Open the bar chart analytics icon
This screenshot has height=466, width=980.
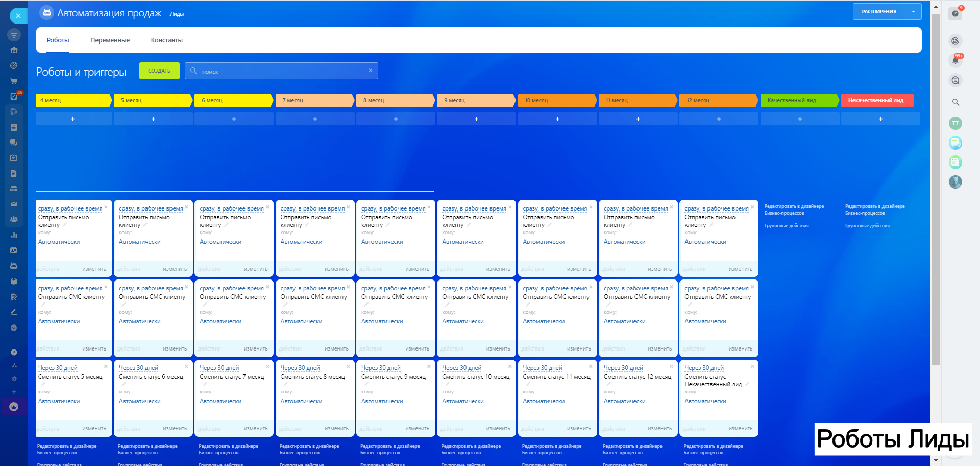click(14, 235)
